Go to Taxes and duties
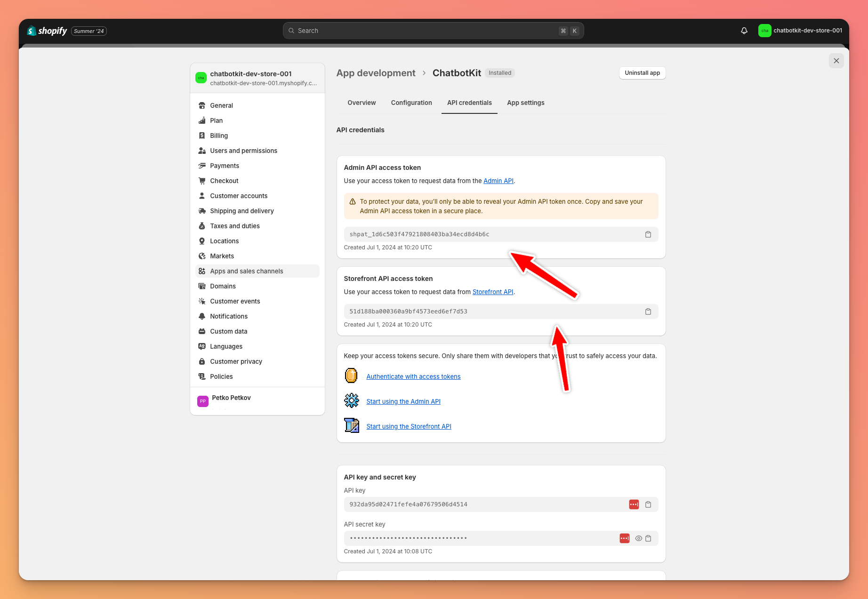 point(257,226)
